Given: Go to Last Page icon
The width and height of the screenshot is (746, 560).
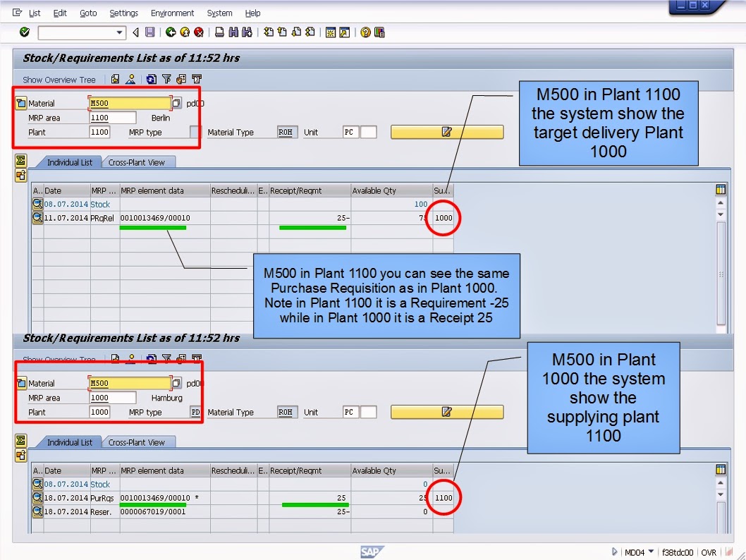Looking at the screenshot, I should coord(310,32).
